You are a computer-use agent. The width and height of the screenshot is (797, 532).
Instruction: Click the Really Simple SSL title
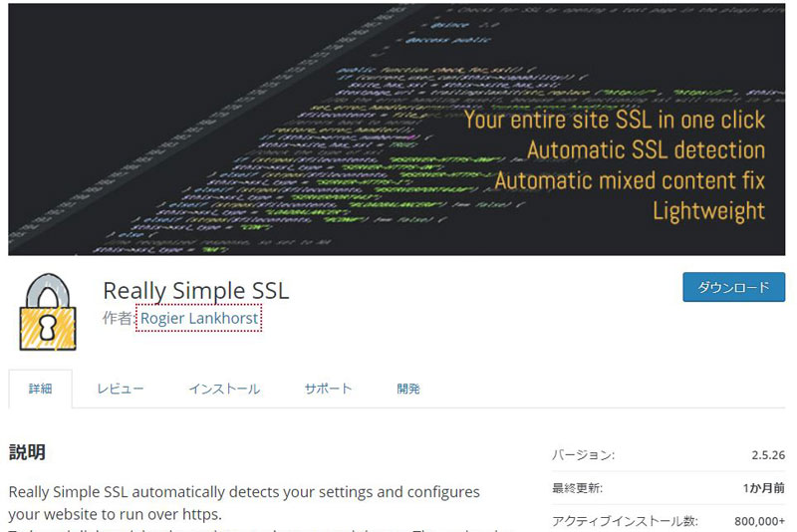(x=196, y=291)
